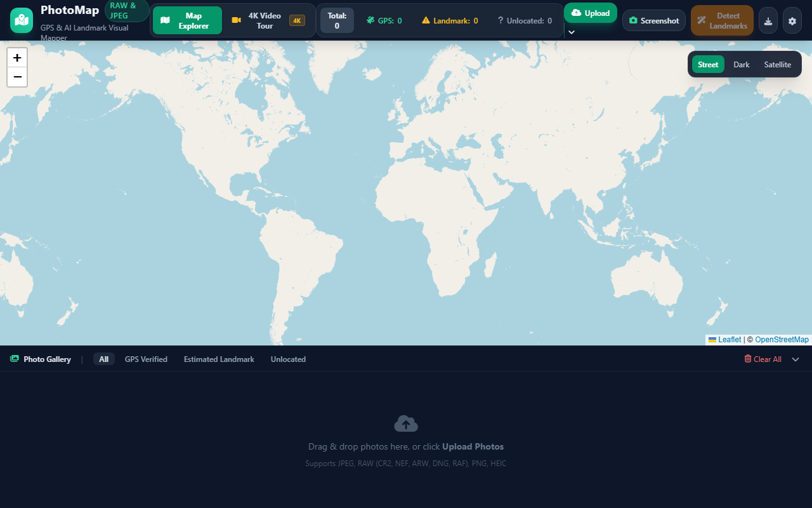Select Satellite map style
This screenshot has width=812, height=508.
coord(778,64)
